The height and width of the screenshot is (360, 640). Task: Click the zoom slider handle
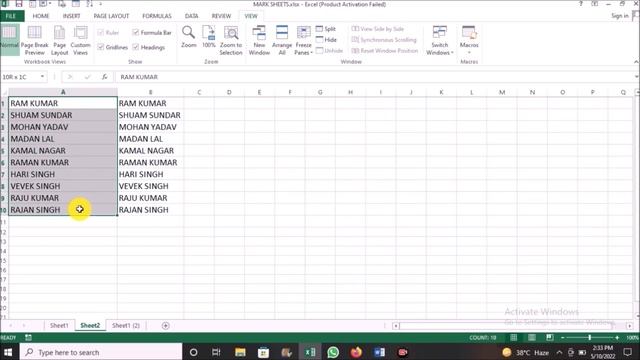click(x=589, y=338)
